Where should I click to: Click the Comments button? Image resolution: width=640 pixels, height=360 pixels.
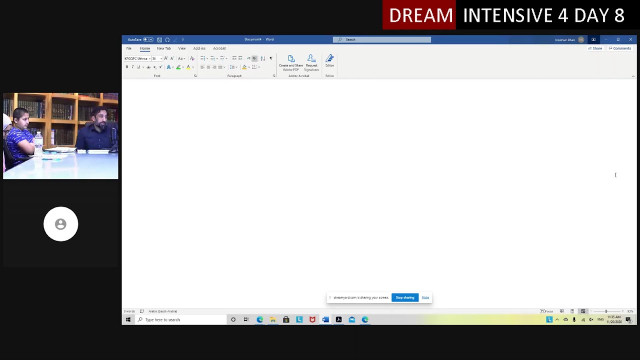click(x=620, y=49)
